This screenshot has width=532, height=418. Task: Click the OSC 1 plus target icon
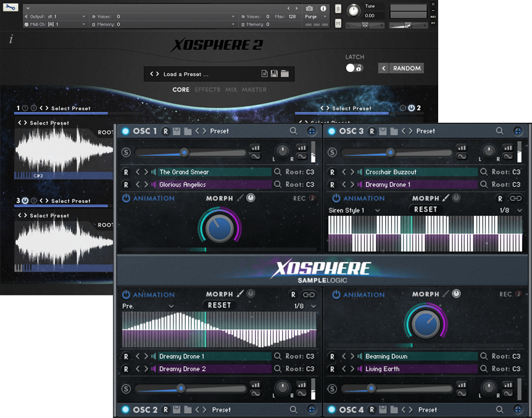pyautogui.click(x=312, y=131)
